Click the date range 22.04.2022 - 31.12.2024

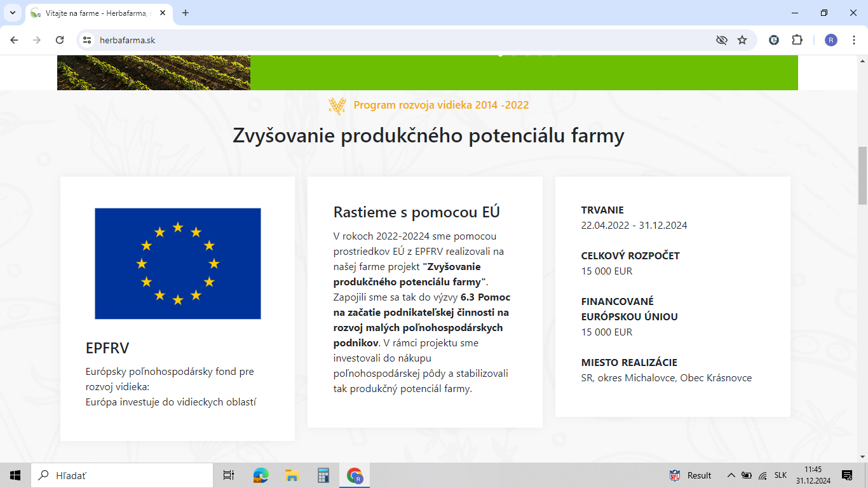634,226
